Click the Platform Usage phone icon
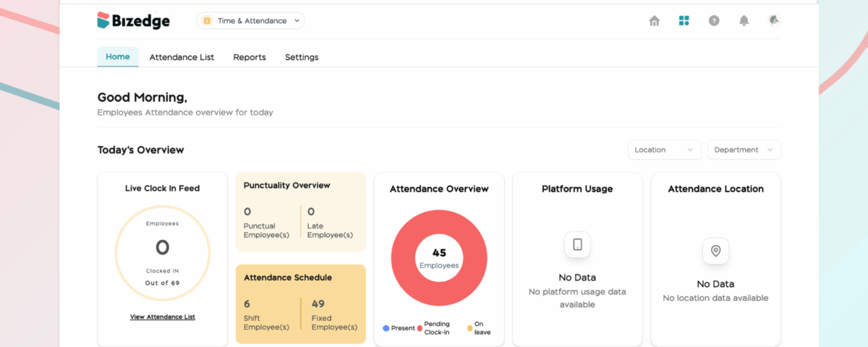Image resolution: width=868 pixels, height=347 pixels. coord(577,244)
